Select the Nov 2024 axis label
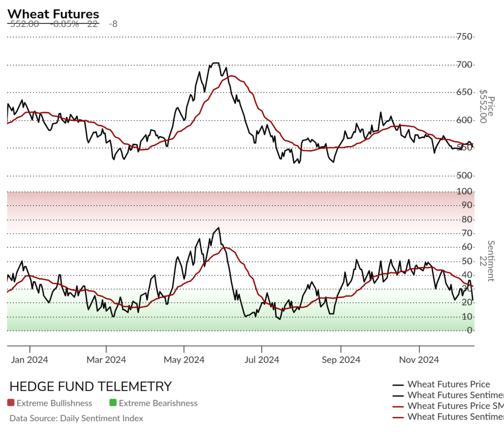 tap(419, 360)
